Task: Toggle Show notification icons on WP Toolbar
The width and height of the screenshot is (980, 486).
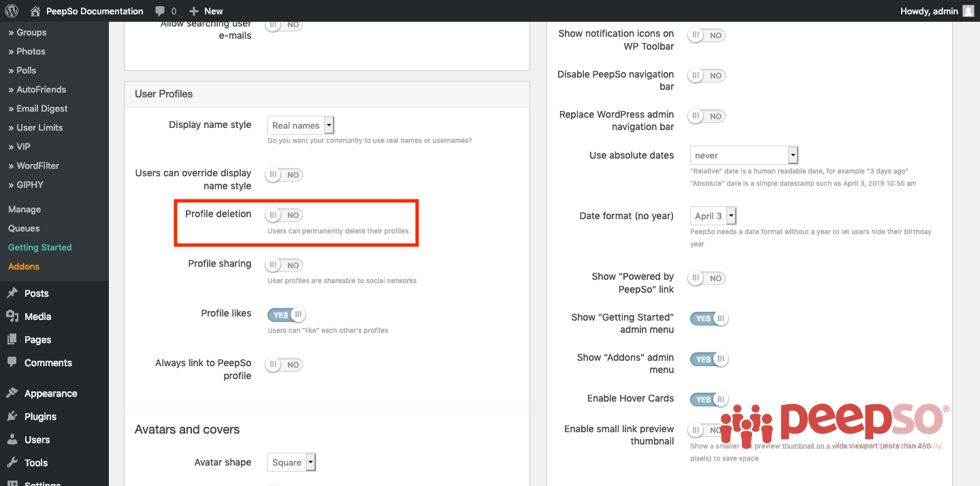Action: [706, 35]
